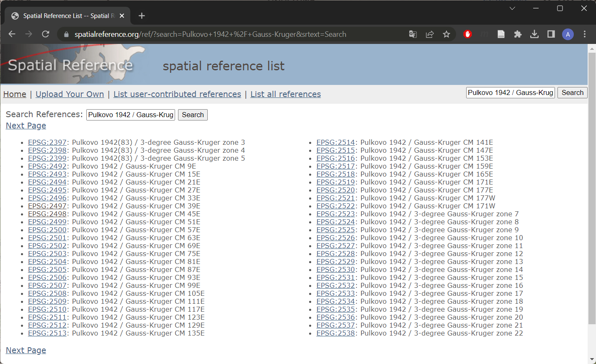
Task: Reload the page with the refresh icon
Action: (x=46, y=34)
